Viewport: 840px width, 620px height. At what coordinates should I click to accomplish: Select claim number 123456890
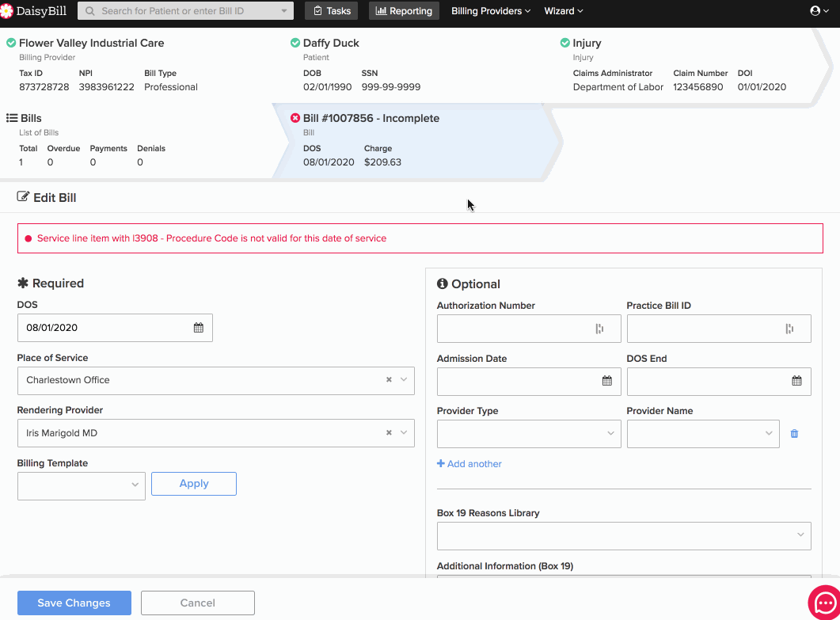[698, 87]
